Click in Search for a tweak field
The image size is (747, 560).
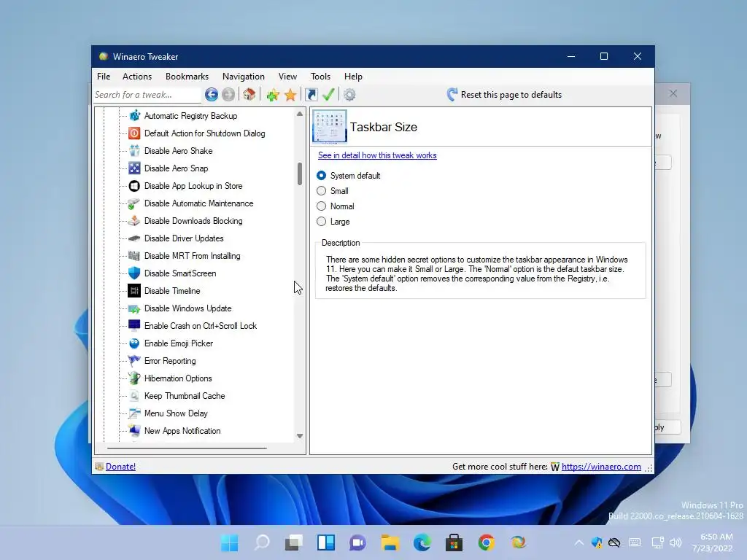coord(147,95)
